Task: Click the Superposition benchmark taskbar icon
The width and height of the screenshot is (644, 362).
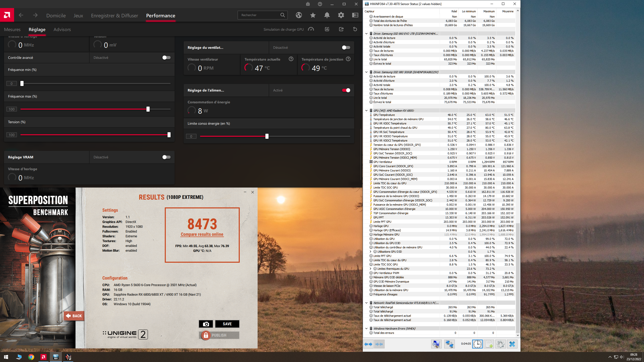Action: point(68,357)
